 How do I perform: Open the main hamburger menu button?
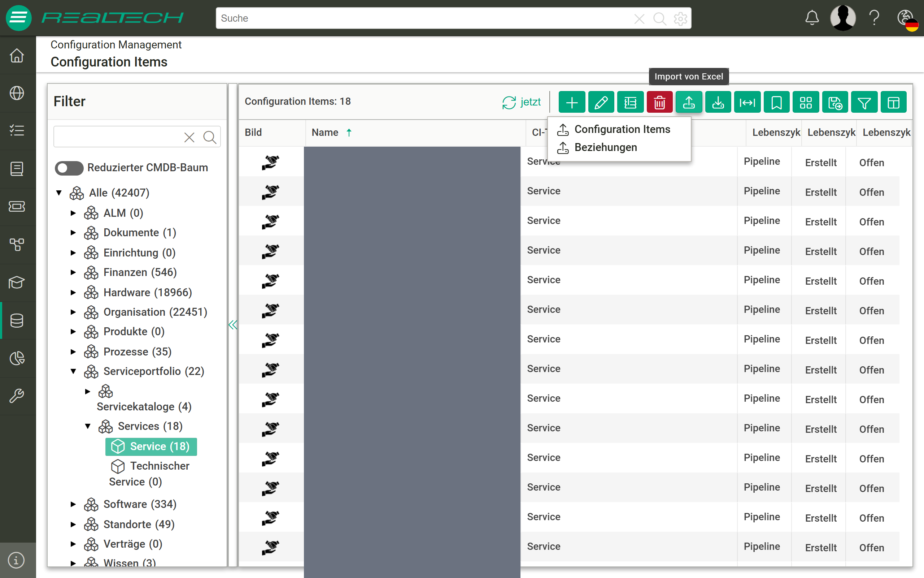pos(18,18)
